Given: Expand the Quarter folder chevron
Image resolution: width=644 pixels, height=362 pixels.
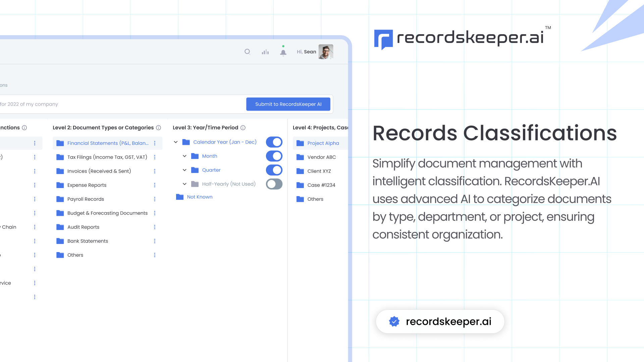Looking at the screenshot, I should point(184,170).
